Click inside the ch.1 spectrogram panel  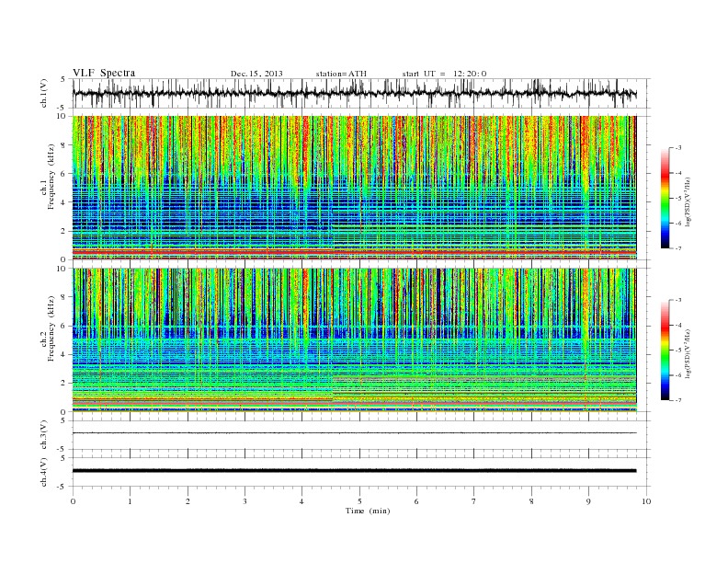354,188
